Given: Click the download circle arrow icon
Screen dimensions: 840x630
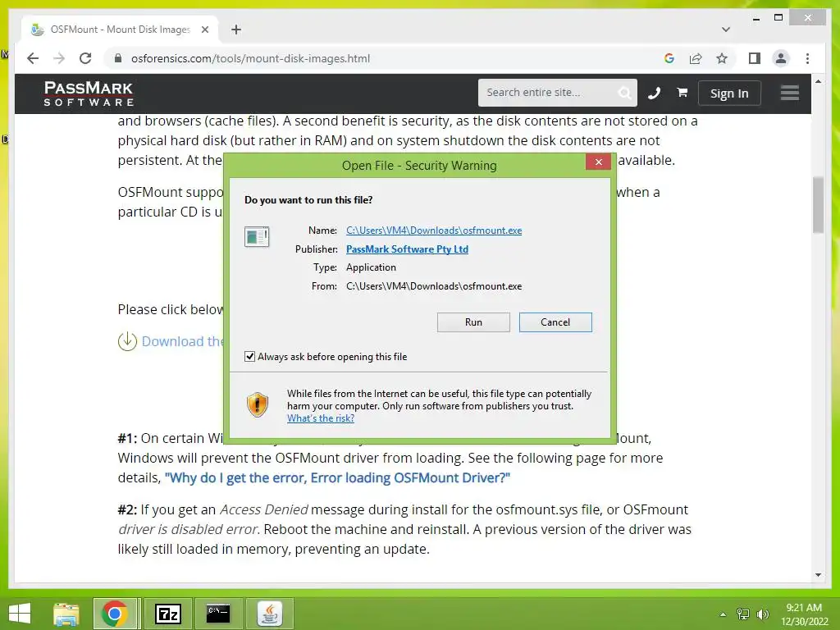Looking at the screenshot, I should pyautogui.click(x=127, y=341).
